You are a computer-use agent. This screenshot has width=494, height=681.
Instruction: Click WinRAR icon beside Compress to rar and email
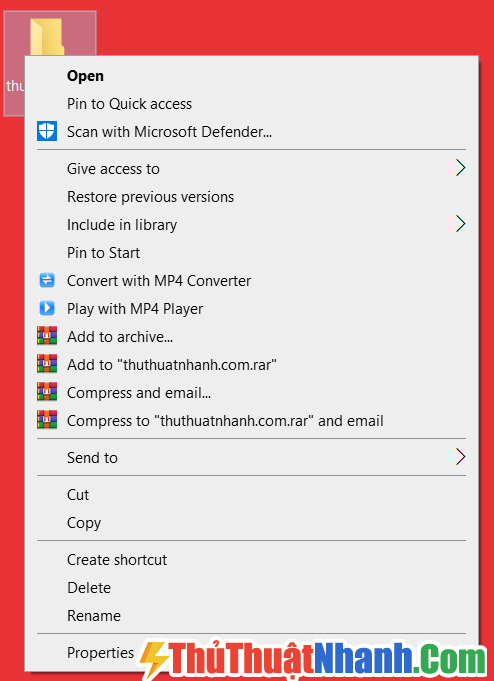pyautogui.click(x=46, y=420)
